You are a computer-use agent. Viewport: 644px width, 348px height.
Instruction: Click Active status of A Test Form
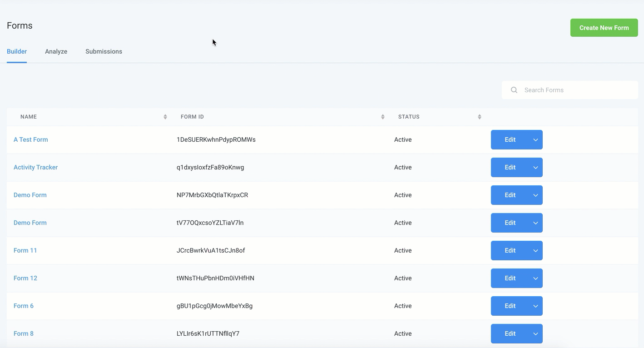403,139
